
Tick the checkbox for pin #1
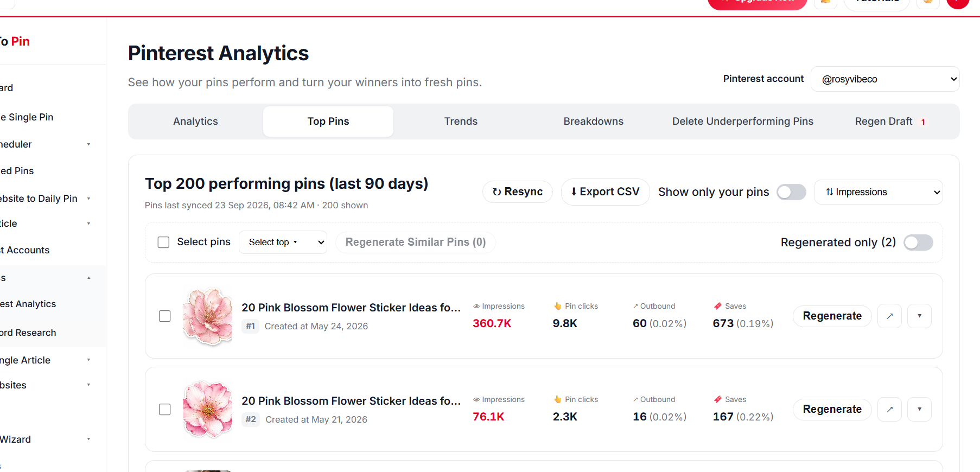[x=165, y=316]
